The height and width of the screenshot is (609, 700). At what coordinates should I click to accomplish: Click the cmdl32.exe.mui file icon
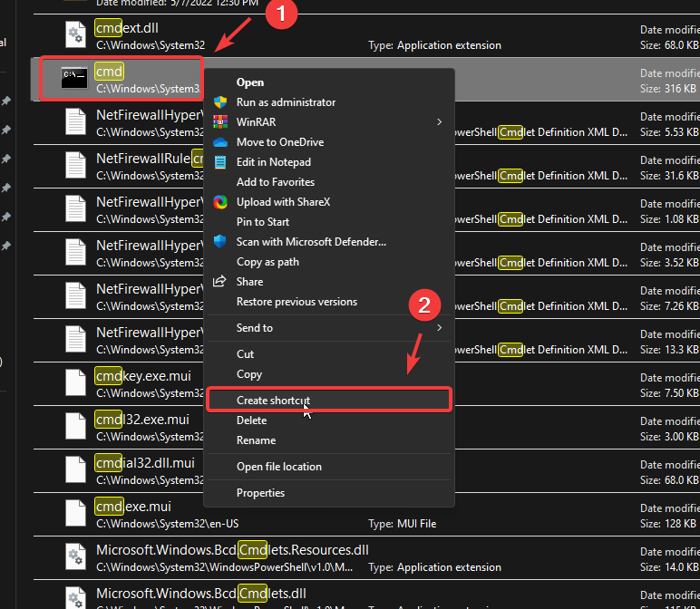point(75,426)
